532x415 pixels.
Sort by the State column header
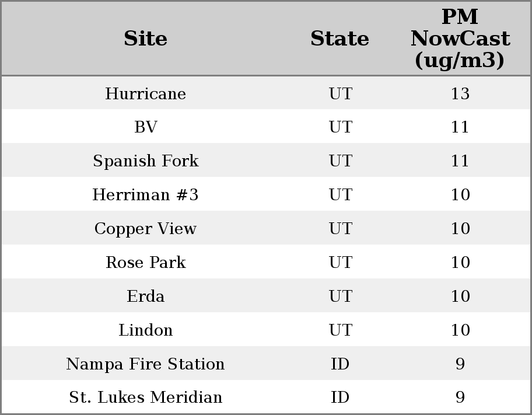[339, 39]
